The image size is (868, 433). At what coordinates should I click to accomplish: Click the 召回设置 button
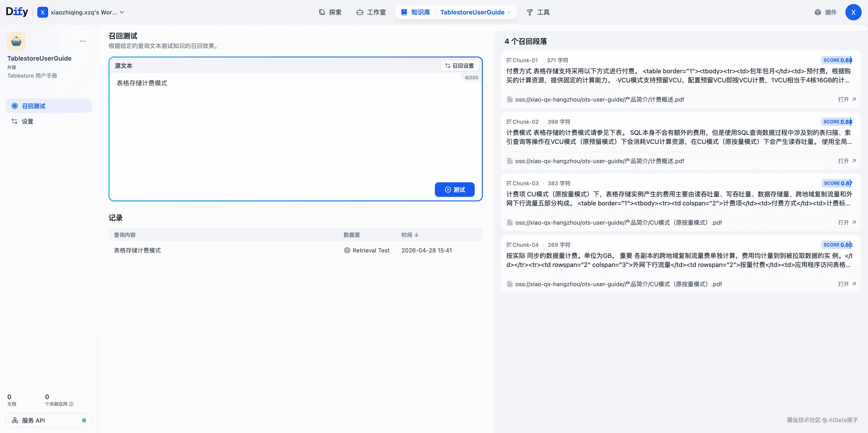click(x=460, y=66)
